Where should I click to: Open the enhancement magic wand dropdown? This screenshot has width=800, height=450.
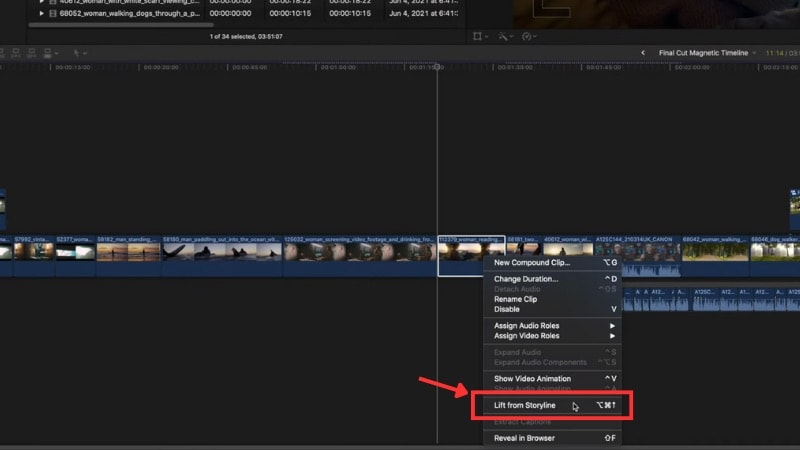point(506,36)
